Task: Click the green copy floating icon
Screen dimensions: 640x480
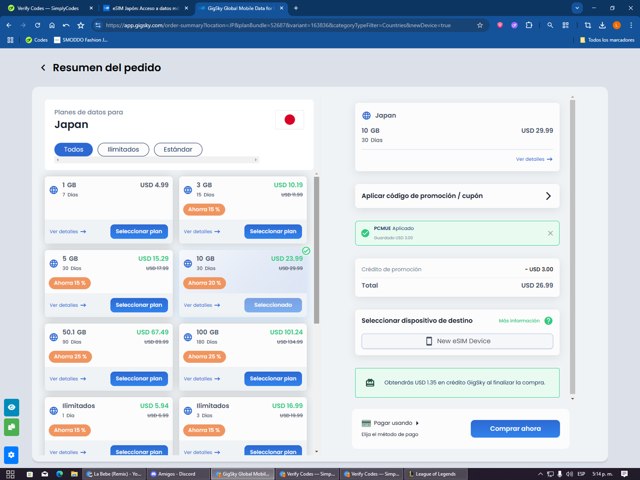Action: tap(11, 427)
